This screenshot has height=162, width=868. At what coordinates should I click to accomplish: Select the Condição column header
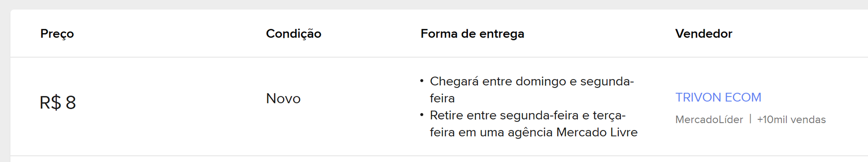pos(293,34)
